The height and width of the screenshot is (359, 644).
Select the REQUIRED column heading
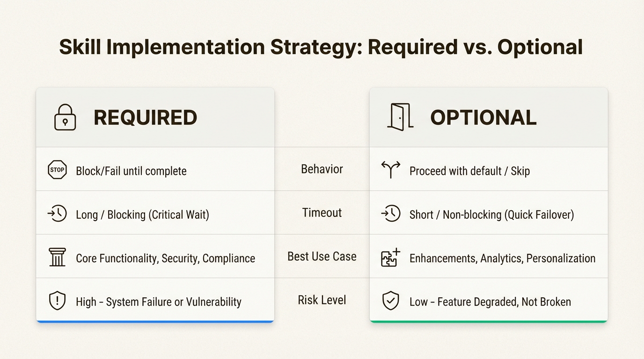pyautogui.click(x=145, y=118)
